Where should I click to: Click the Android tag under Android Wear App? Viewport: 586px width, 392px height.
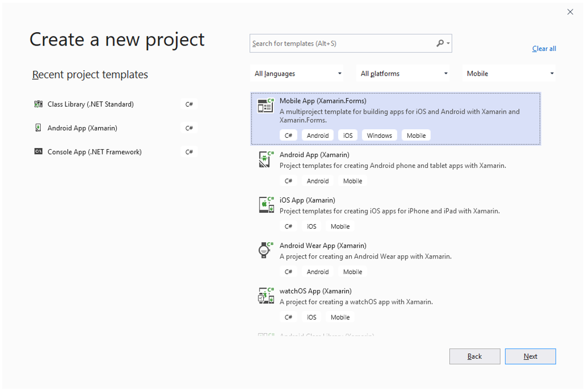[318, 272]
